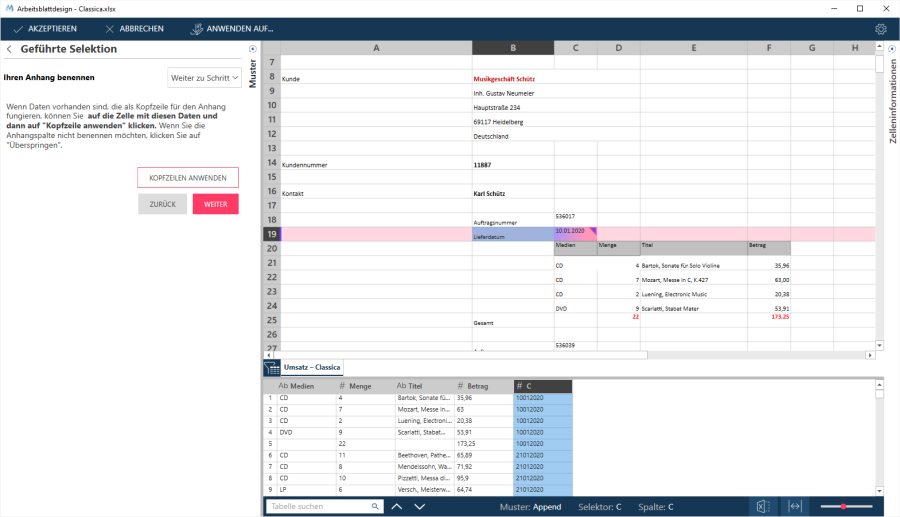
Task: Expand the Weiter zu Schritt dropdown
Action: tap(204, 77)
